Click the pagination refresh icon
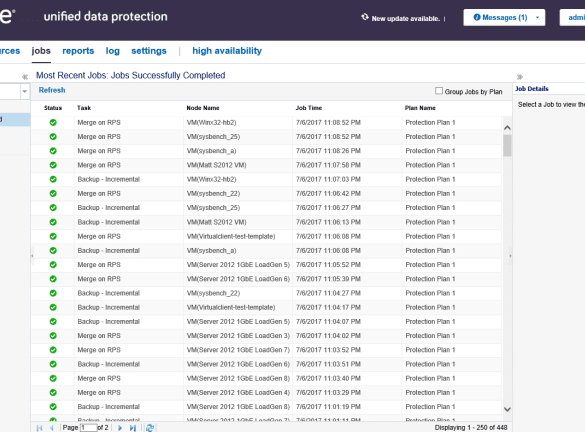The height and width of the screenshot is (432, 585). pyautogui.click(x=150, y=428)
